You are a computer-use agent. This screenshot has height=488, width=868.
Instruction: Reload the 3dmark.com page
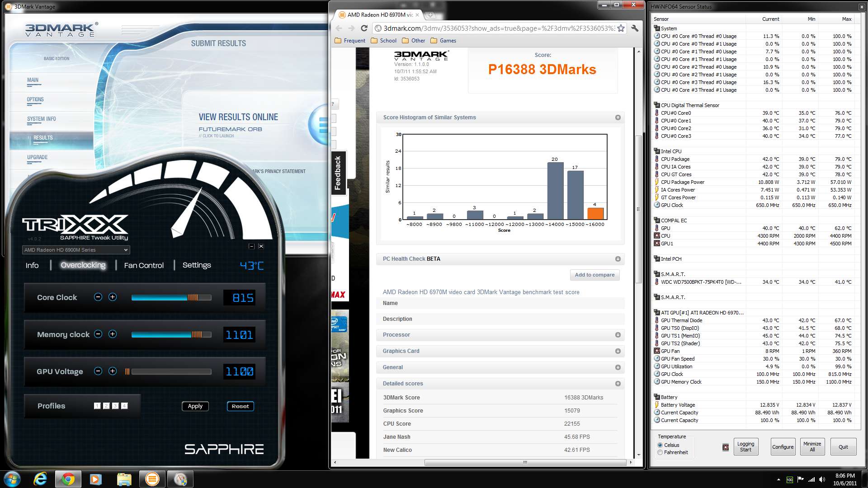[x=364, y=28]
